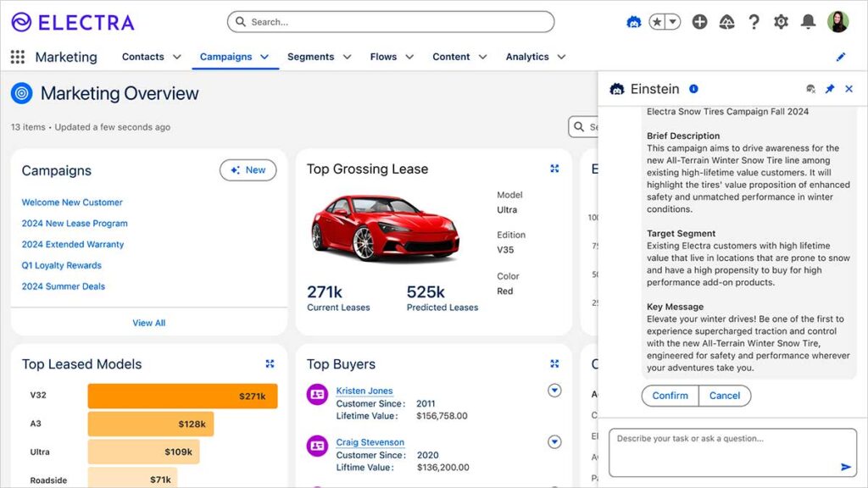
Task: Expand the Analytics tab chevron
Action: click(561, 57)
